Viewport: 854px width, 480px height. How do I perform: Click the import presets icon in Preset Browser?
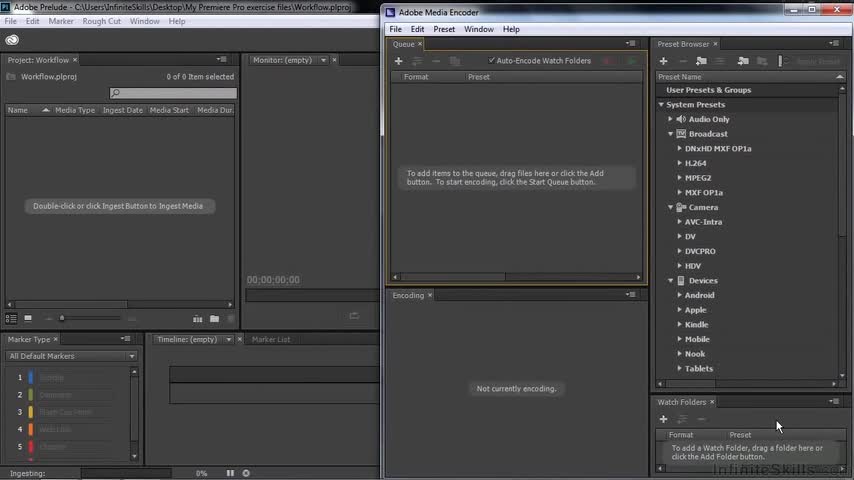743,61
